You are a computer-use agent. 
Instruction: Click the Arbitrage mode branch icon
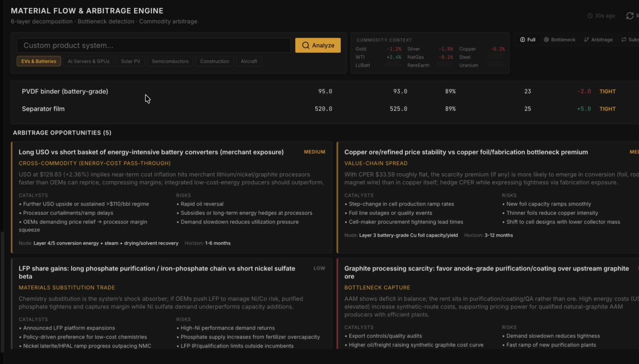[x=586, y=40]
